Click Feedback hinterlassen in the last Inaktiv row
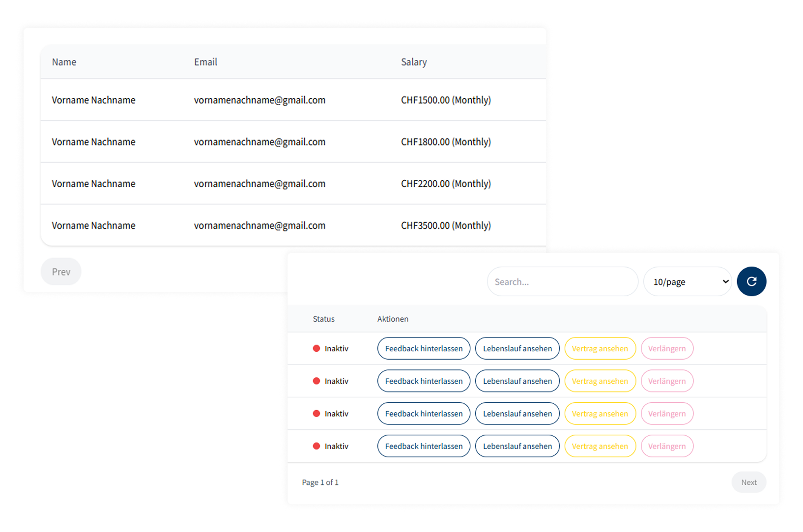This screenshot has height=532, width=803. pos(424,446)
